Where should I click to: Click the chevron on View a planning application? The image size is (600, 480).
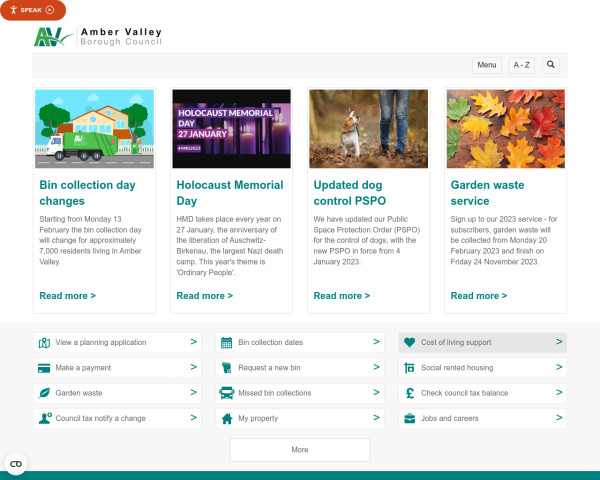click(194, 341)
